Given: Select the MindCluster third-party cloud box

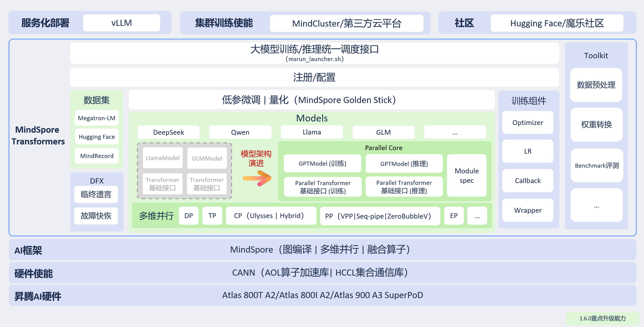Looking at the screenshot, I should pos(346,24).
